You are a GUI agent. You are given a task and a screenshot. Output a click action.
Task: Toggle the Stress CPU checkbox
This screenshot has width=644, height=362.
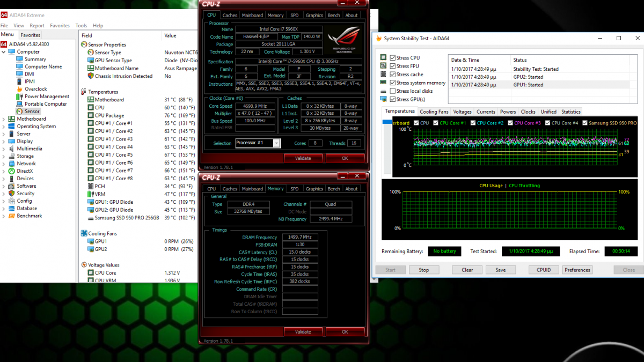coord(393,57)
